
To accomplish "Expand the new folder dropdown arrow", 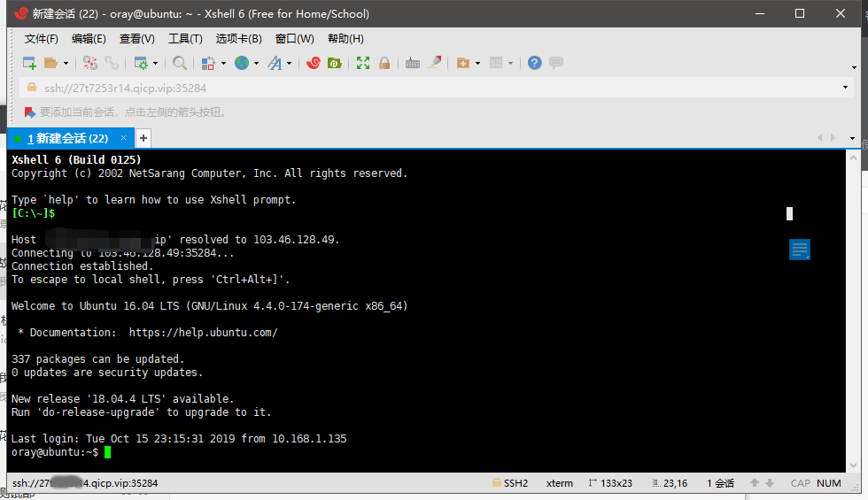I will pos(477,64).
